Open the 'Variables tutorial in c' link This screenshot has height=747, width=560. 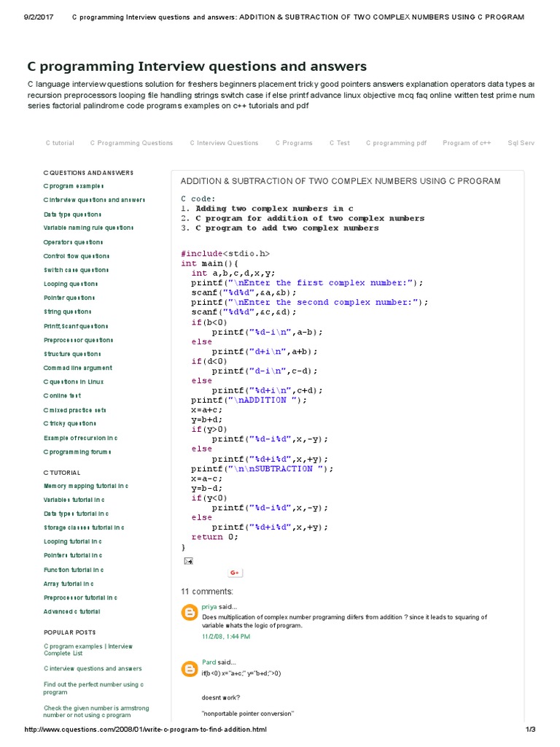74,500
